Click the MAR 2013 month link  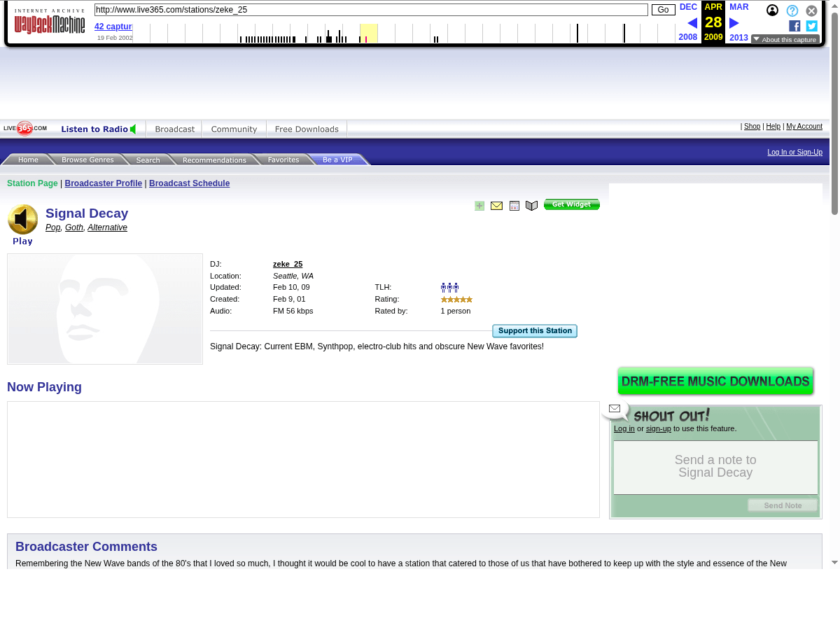point(738,7)
